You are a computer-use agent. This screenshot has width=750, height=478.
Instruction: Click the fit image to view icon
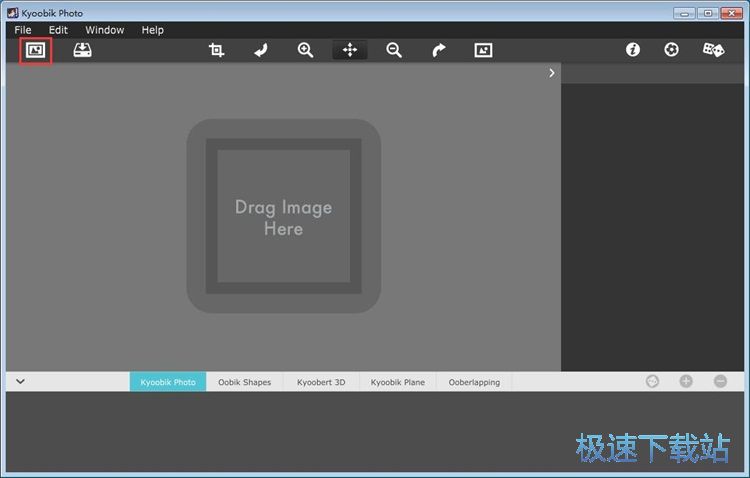[x=483, y=50]
